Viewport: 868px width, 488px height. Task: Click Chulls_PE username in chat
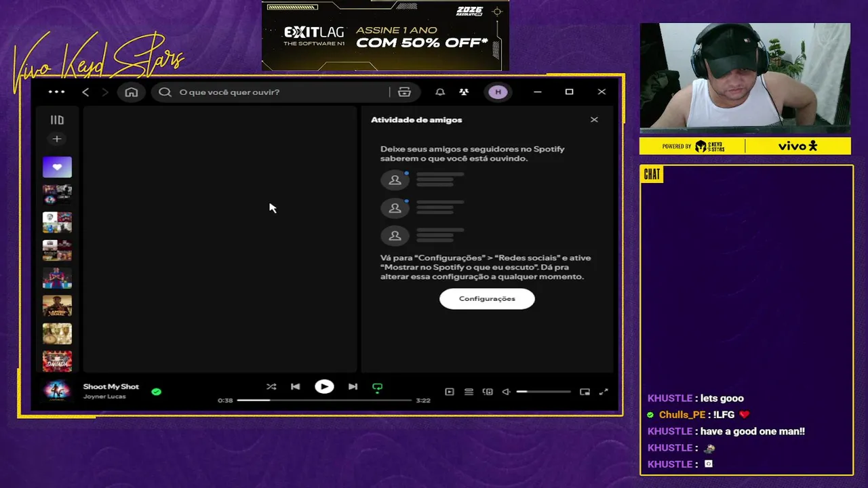pos(682,415)
